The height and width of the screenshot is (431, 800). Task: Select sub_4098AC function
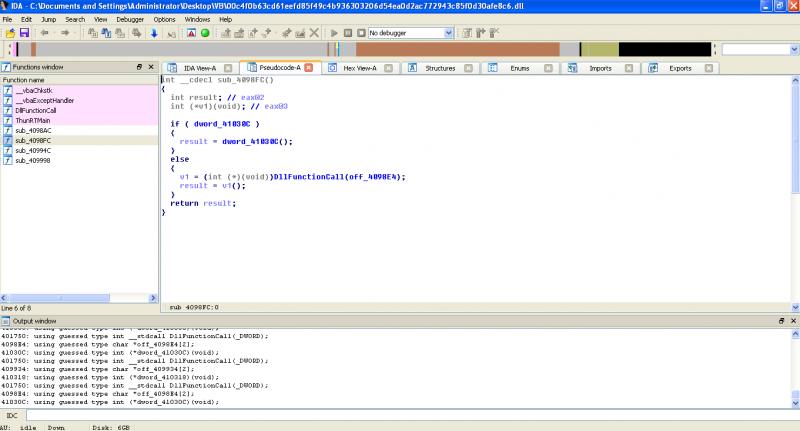tap(79, 131)
